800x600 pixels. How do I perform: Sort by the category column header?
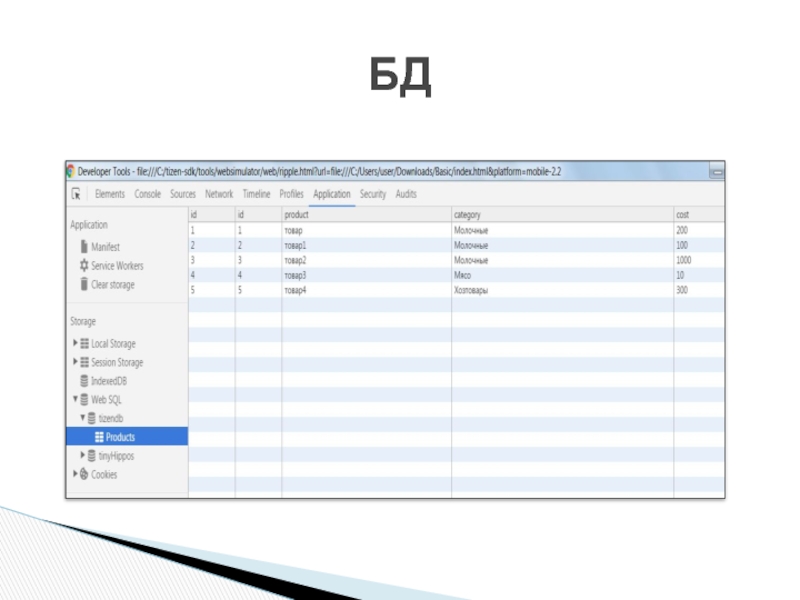562,214
